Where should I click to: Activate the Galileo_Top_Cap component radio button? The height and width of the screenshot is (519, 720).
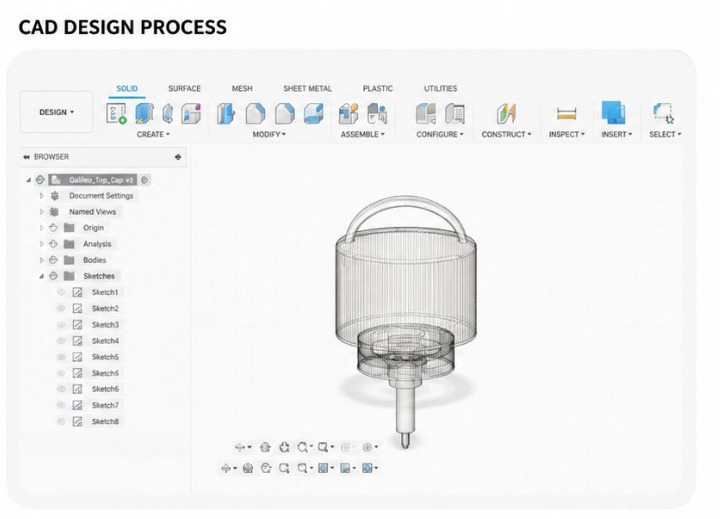point(144,180)
